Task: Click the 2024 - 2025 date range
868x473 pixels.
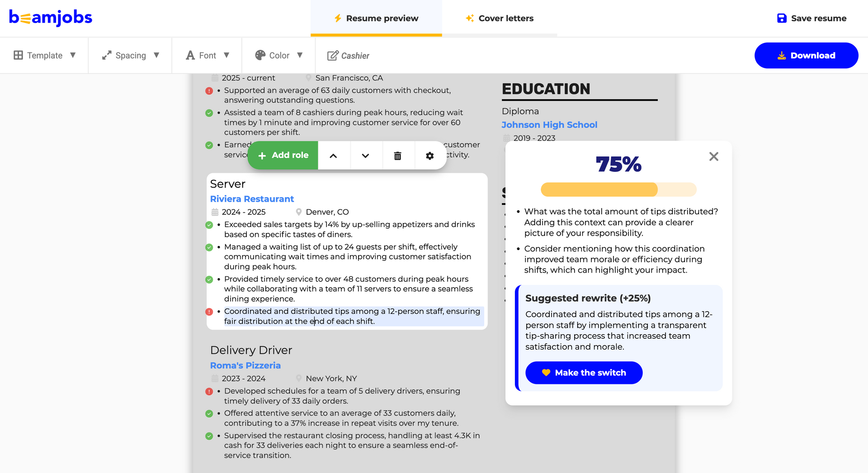Action: click(x=244, y=212)
